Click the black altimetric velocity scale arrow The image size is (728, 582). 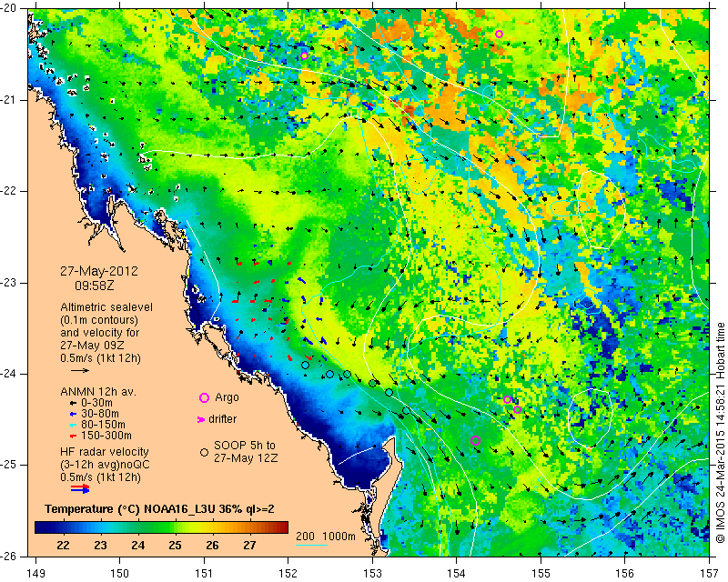(80, 370)
